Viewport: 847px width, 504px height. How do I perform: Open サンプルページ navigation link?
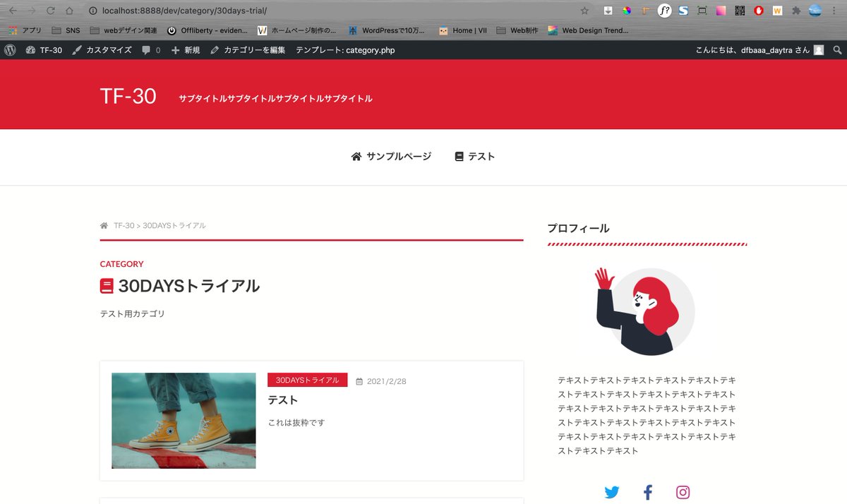coord(391,157)
